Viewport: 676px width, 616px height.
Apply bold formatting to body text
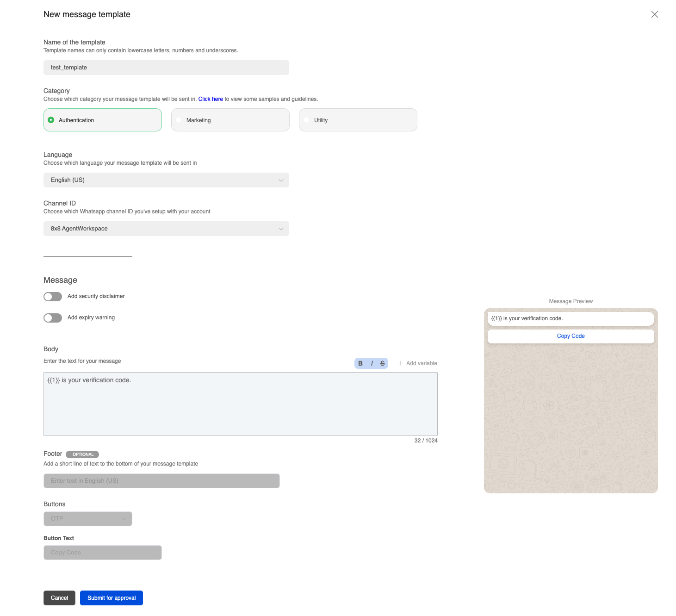(x=360, y=363)
